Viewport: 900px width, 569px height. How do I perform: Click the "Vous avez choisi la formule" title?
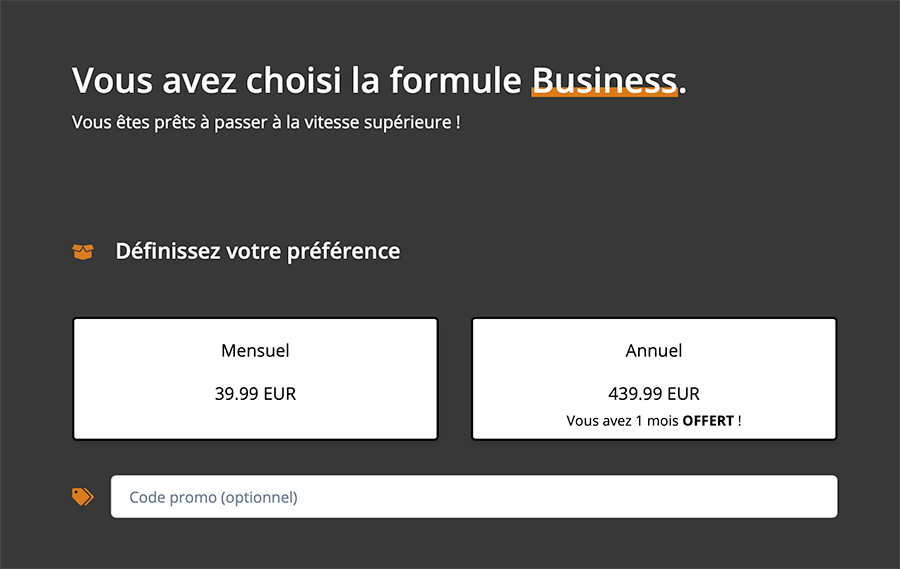pyautogui.click(x=297, y=80)
